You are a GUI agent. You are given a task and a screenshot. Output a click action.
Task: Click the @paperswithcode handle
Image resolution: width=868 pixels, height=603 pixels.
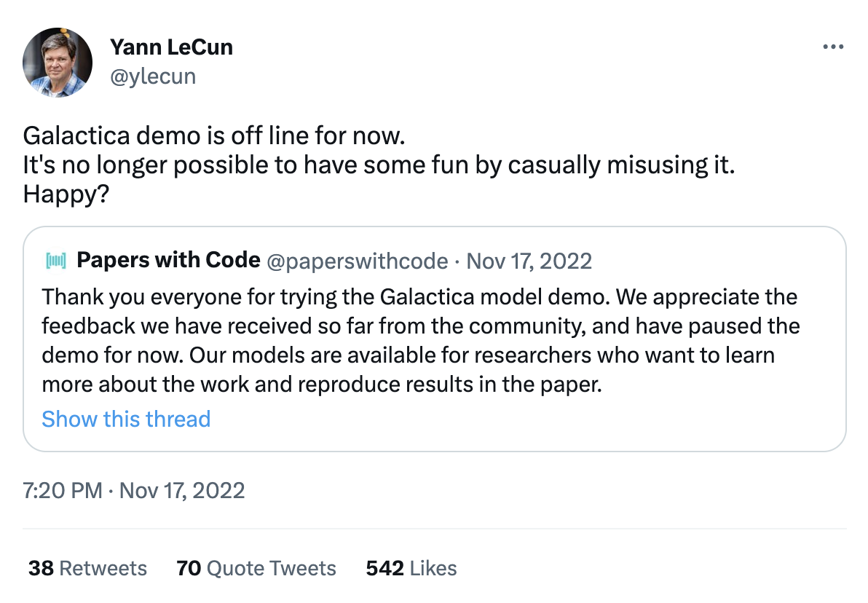358,261
